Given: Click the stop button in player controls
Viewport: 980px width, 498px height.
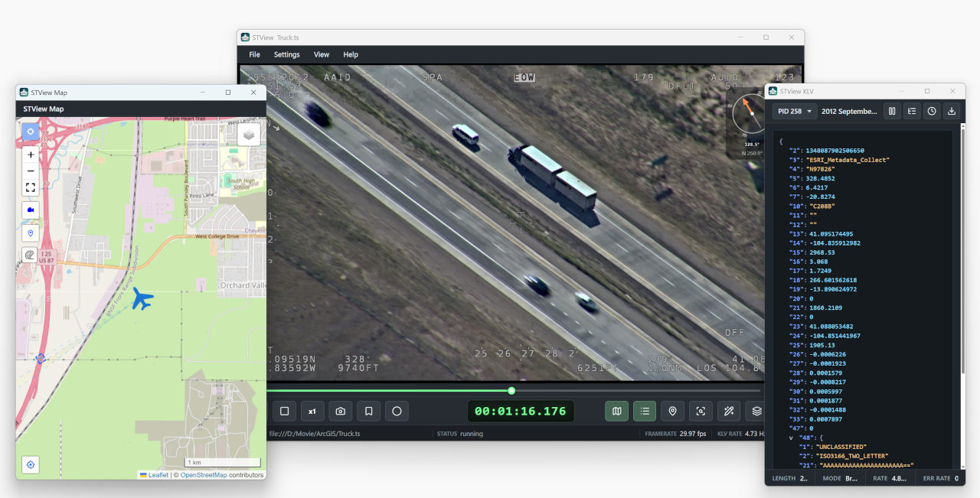Looking at the screenshot, I should (x=284, y=411).
